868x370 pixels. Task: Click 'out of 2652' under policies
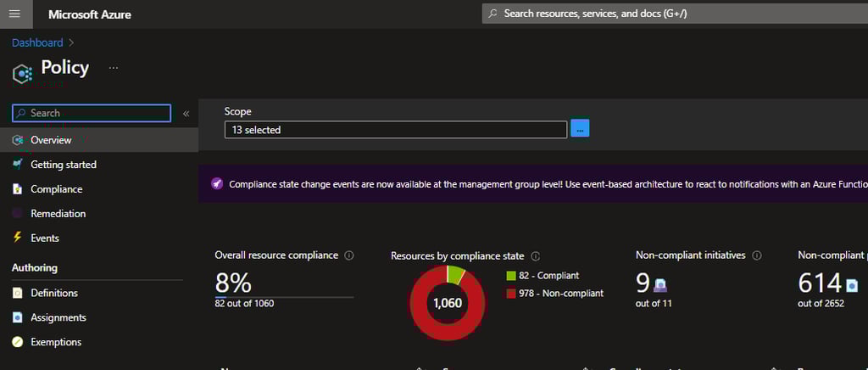pos(821,304)
